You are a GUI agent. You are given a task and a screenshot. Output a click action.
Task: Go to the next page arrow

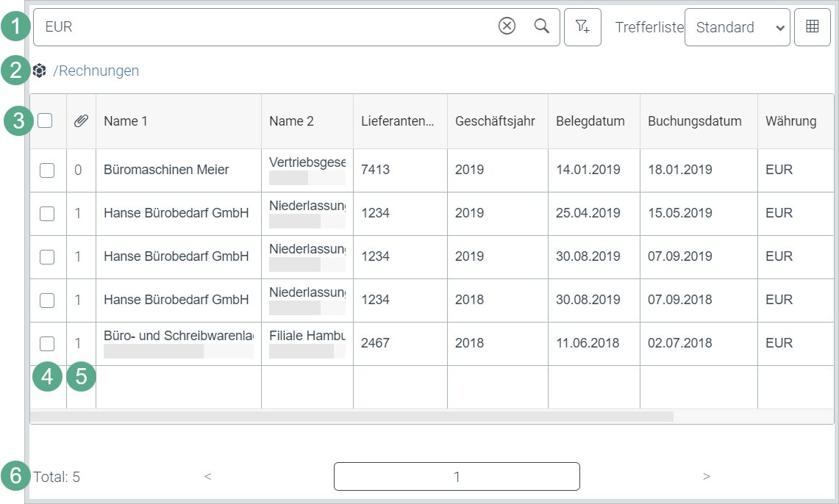[x=706, y=477]
